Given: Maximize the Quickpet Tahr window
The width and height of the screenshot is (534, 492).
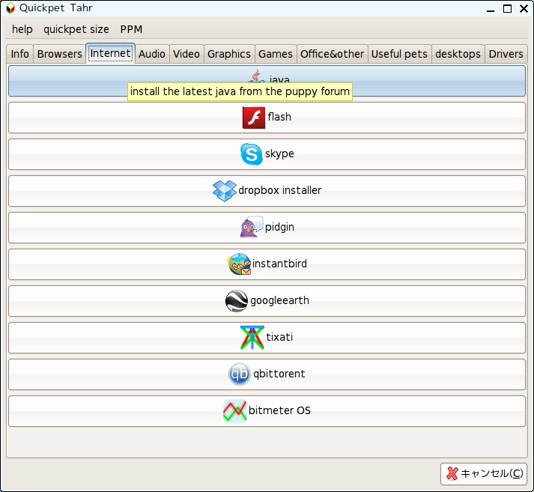Looking at the screenshot, I should [x=507, y=9].
